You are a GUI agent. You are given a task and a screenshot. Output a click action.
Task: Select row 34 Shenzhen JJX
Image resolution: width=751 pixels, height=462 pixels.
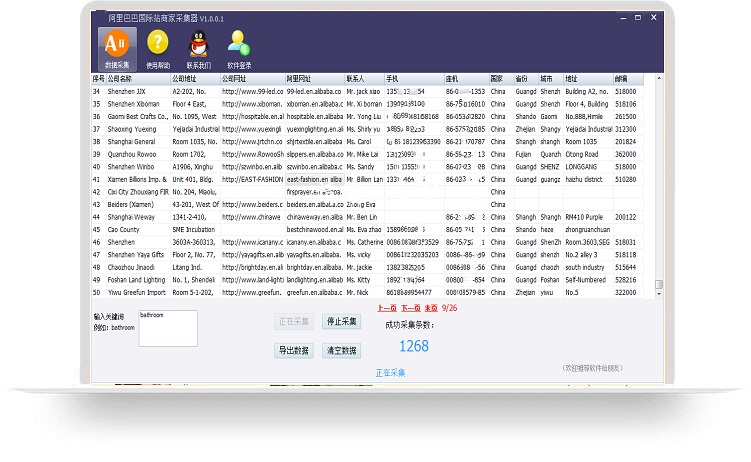click(x=367, y=91)
